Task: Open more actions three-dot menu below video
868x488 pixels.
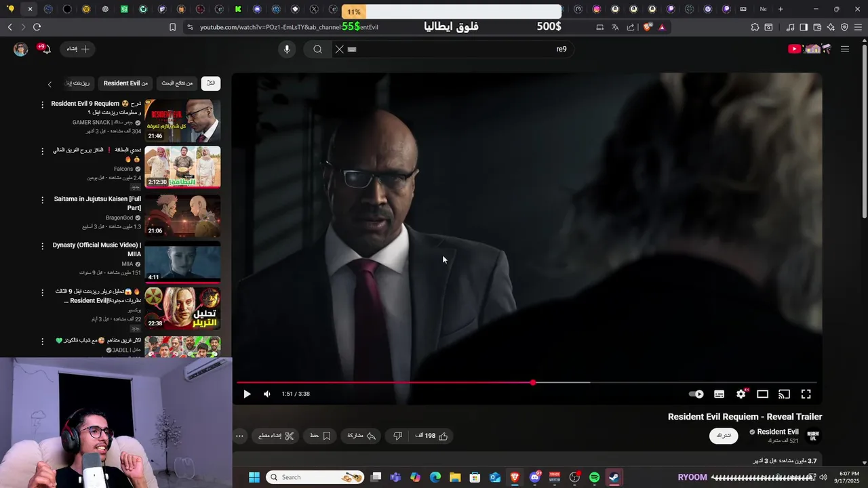Action: [239, 436]
